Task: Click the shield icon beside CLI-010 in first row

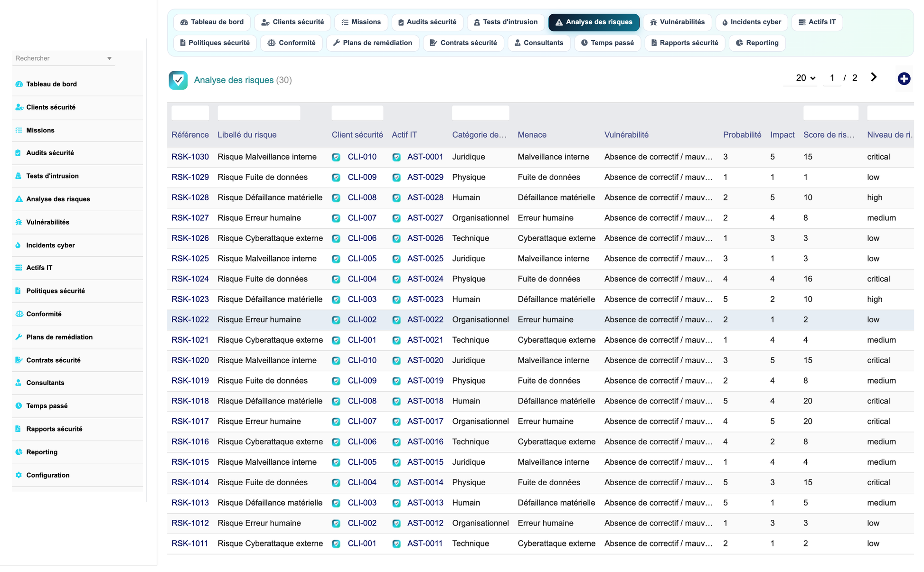Action: click(x=336, y=157)
